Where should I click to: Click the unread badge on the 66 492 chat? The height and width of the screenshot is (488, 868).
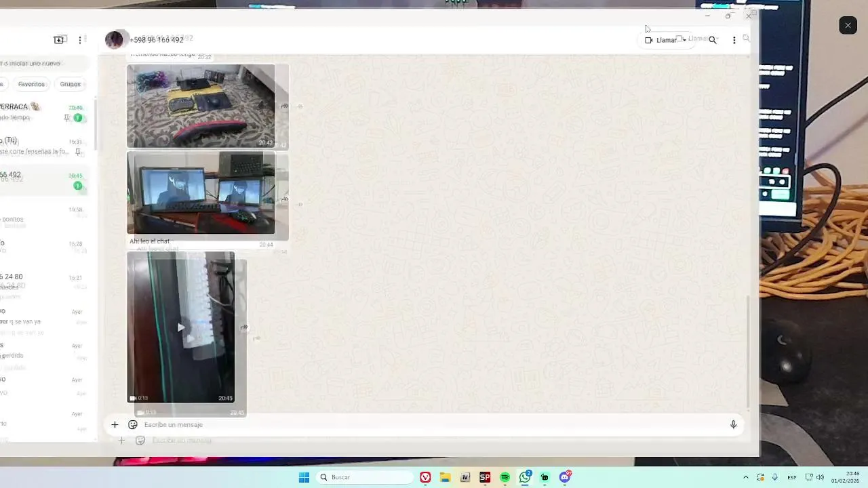point(78,186)
